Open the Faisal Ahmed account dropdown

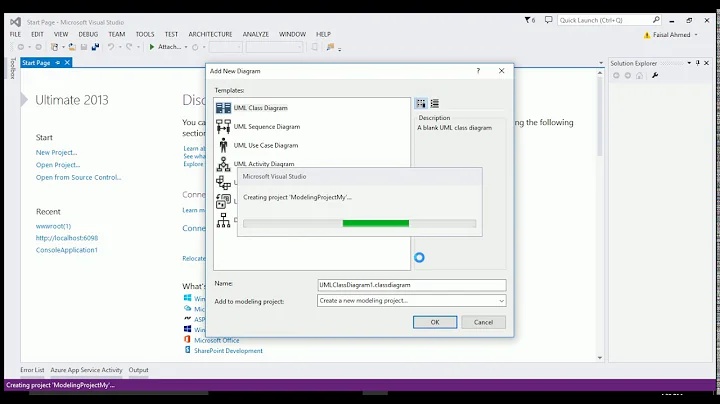click(x=696, y=35)
